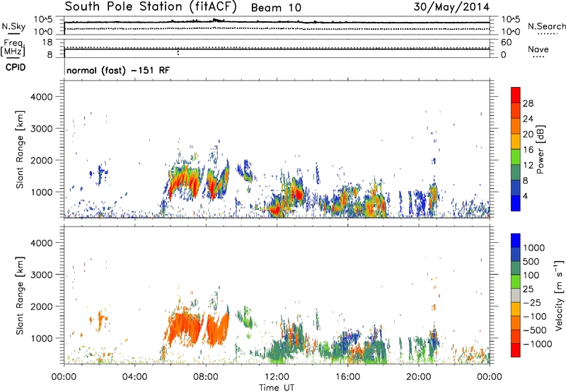Click the 'Power [dB]' color bar title
The height and width of the screenshot is (392, 566).
(541, 149)
